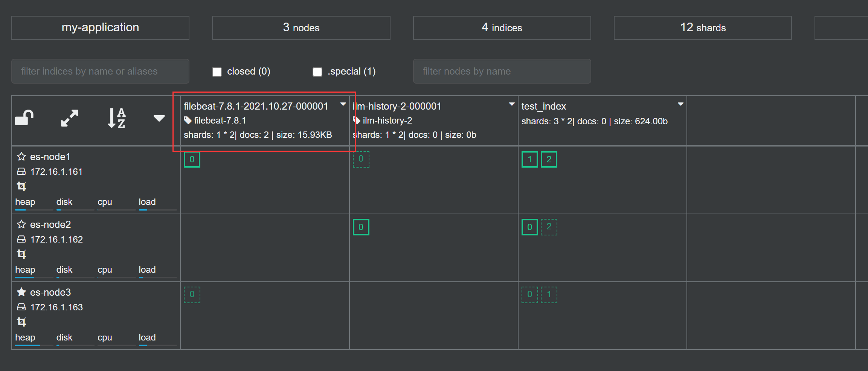Click the ilm-history-2 alias tag icon
This screenshot has width=868, height=371.
(x=357, y=121)
